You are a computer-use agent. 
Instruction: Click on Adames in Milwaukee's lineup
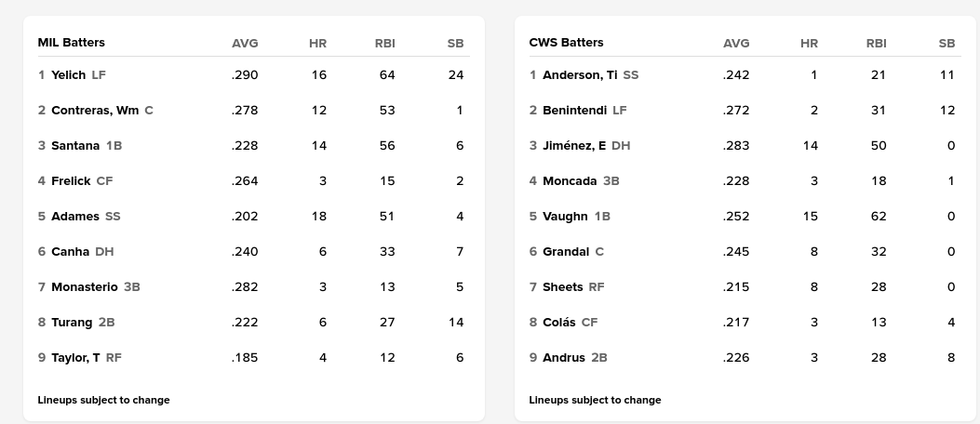[x=75, y=217]
